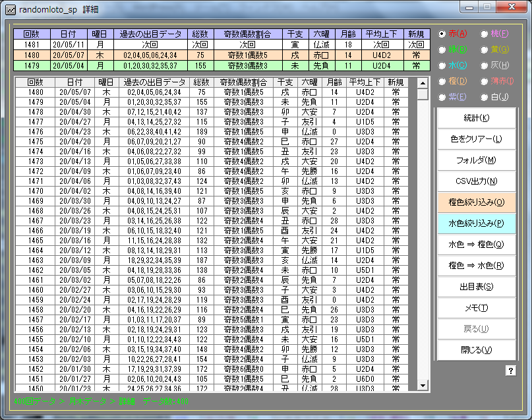Select row 1476 with total 189

pos(212,132)
